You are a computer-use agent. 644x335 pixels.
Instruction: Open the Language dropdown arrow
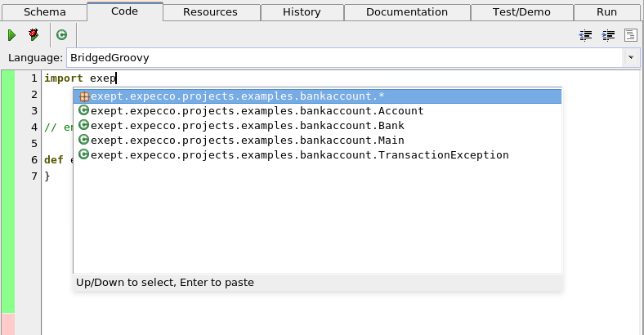click(630, 58)
